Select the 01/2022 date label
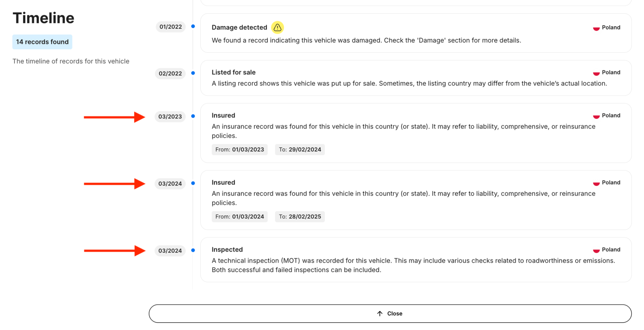The image size is (644, 330). [171, 27]
